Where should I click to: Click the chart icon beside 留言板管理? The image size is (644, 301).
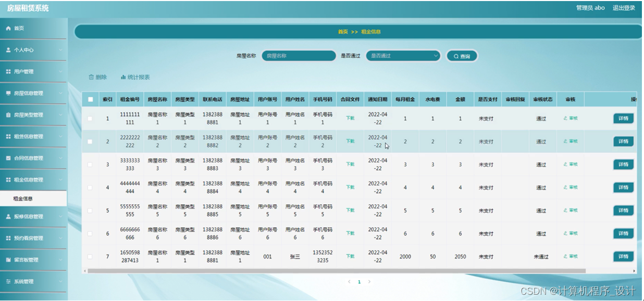(8, 260)
